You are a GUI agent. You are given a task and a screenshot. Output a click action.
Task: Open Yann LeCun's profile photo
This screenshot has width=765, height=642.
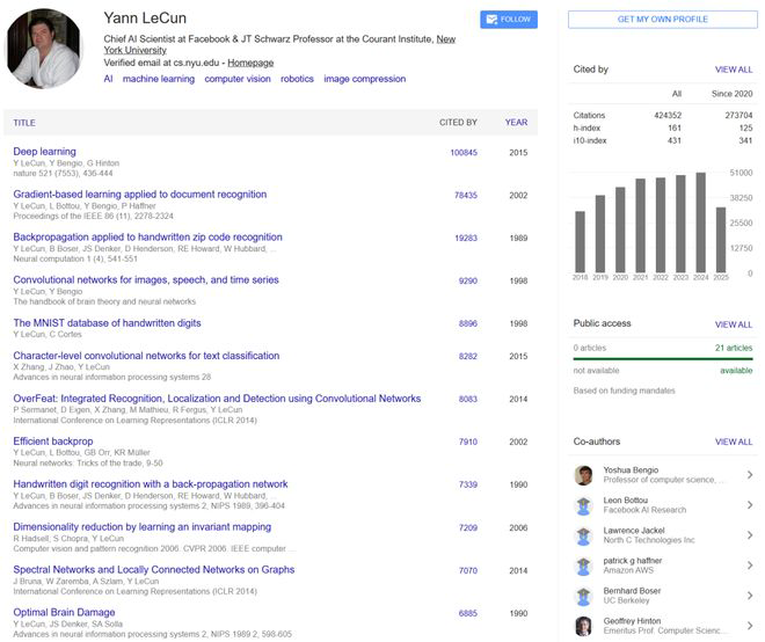pos(44,48)
